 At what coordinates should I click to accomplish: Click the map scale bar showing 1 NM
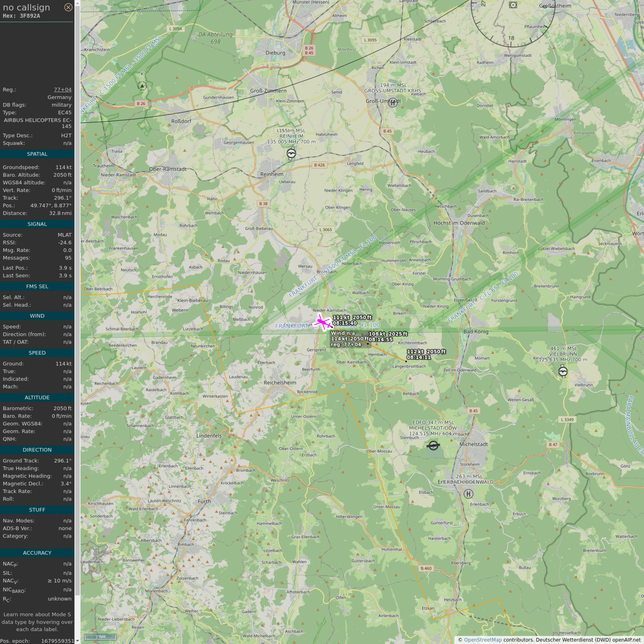click(x=100, y=637)
